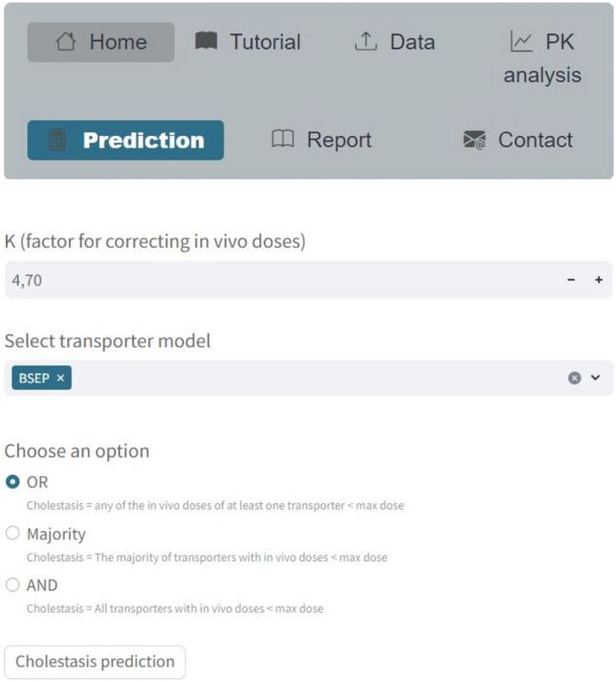Expand the transporter model dropdown arrow
The width and height of the screenshot is (616, 682).
click(596, 378)
